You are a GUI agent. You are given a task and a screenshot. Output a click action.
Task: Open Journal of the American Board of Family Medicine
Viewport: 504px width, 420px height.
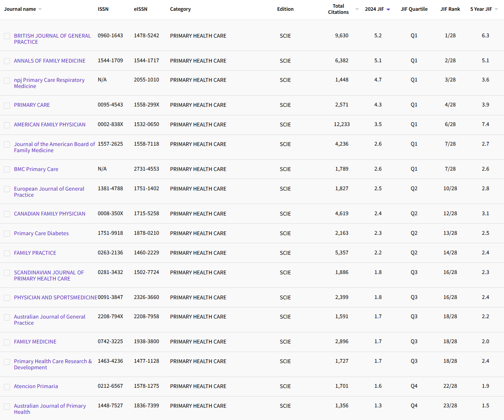(54, 147)
